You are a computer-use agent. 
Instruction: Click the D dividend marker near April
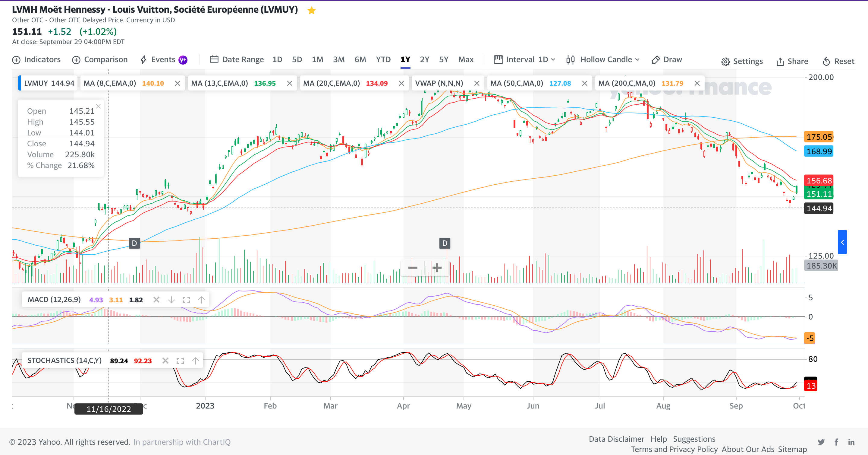(445, 243)
